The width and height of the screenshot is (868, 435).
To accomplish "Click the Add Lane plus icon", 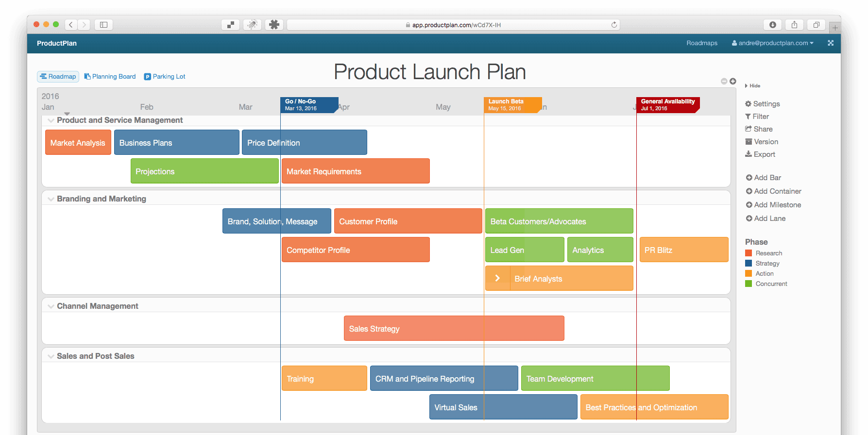I will coord(749,218).
